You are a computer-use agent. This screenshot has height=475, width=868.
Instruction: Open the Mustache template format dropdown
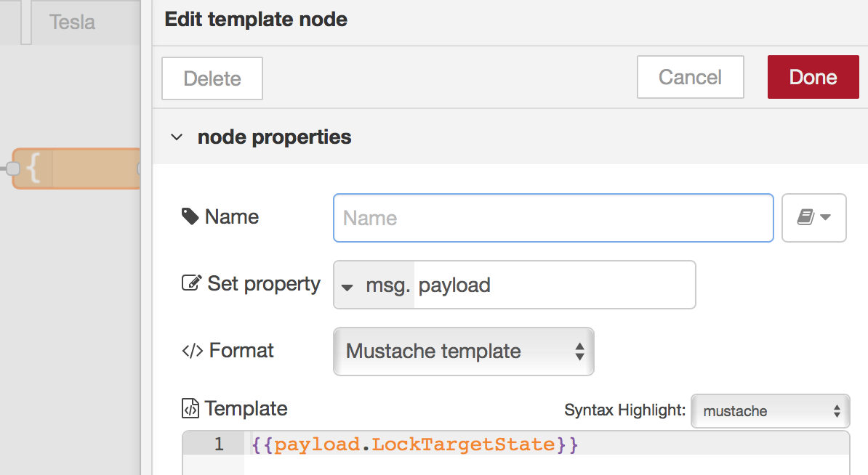pos(463,352)
